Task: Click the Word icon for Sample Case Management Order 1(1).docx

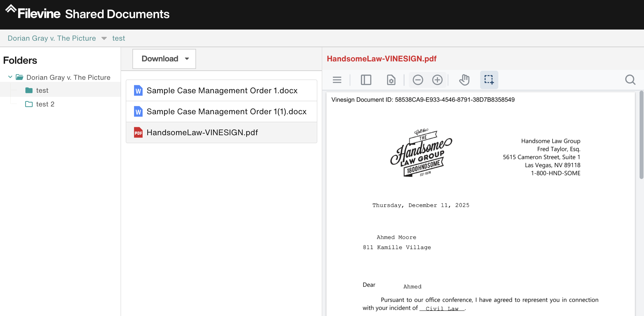Action: tap(138, 111)
